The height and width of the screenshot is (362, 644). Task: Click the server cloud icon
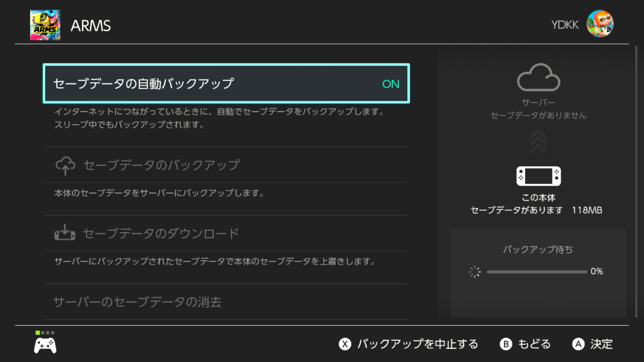(x=538, y=78)
